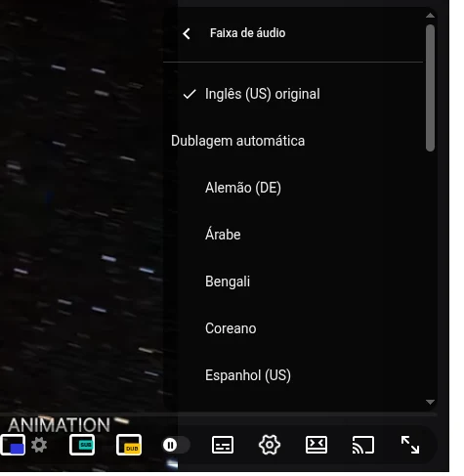This screenshot has width=464, height=476.
Task: Select Inglês (US) original audio track
Action: coord(293,94)
